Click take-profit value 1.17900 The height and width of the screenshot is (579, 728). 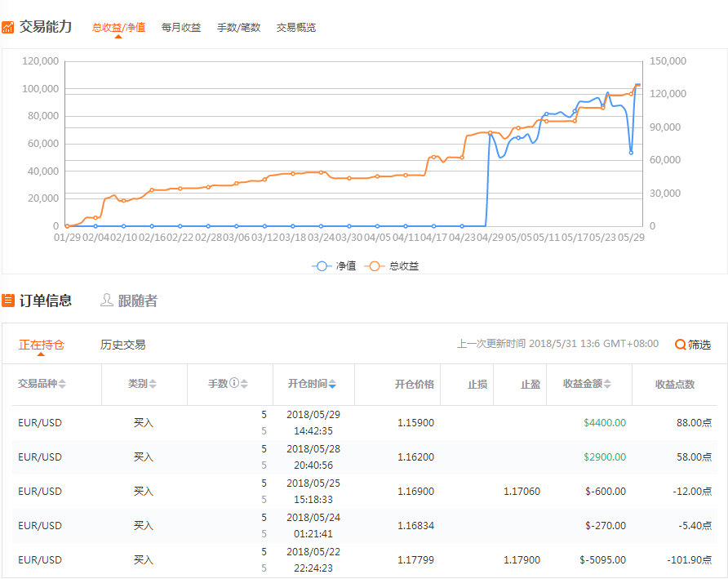click(522, 560)
